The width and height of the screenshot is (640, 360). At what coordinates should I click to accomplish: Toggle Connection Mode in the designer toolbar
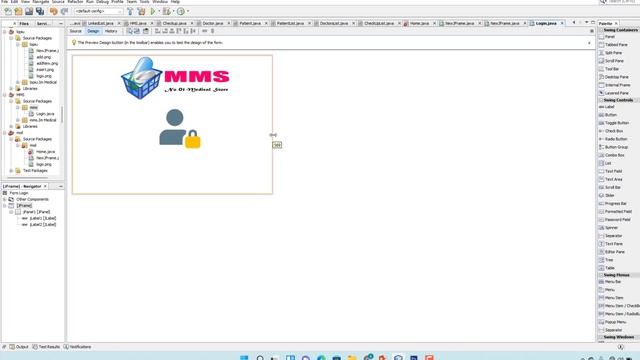137,31
